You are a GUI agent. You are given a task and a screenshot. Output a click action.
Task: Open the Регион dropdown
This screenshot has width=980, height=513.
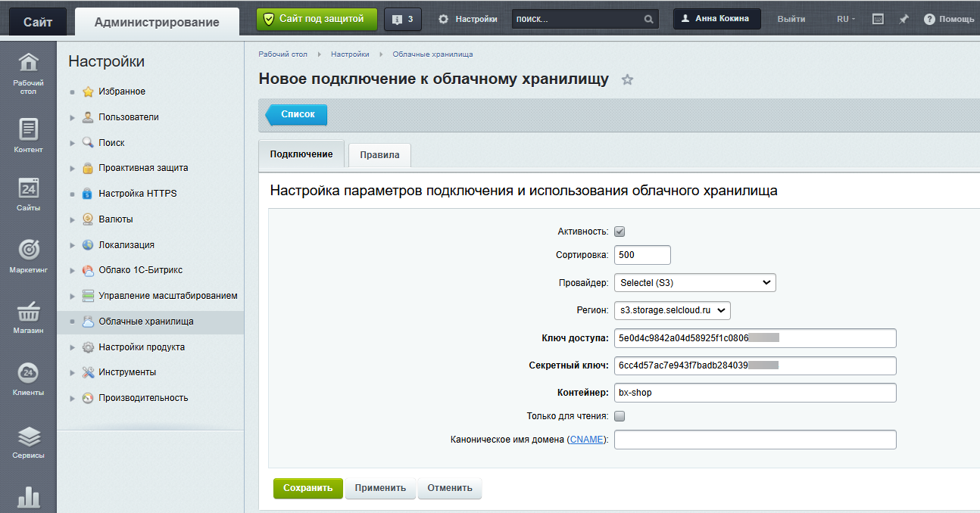(672, 310)
